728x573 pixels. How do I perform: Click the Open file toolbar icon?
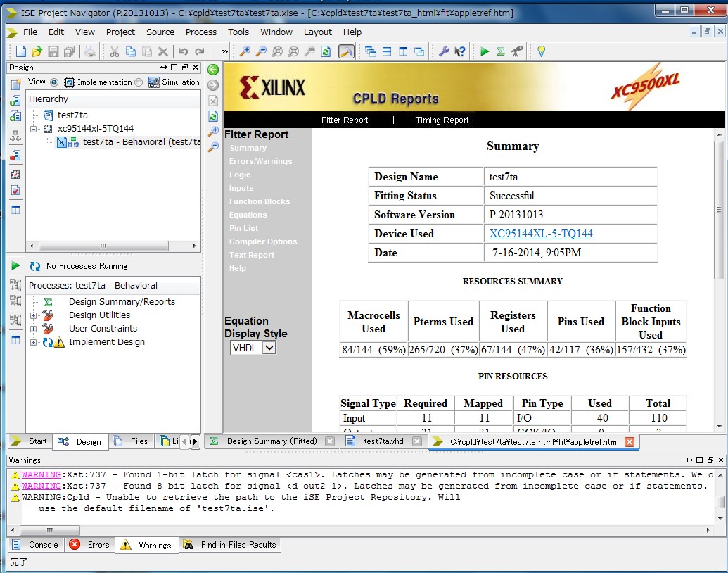(37, 51)
